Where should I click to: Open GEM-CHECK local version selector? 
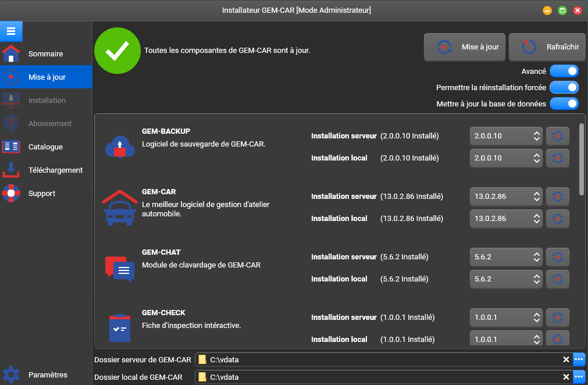[x=506, y=338]
